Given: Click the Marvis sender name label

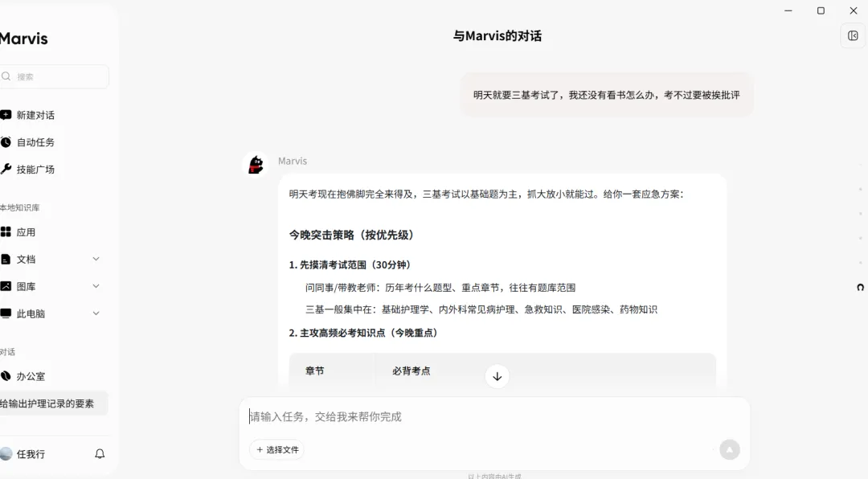Looking at the screenshot, I should point(293,162).
